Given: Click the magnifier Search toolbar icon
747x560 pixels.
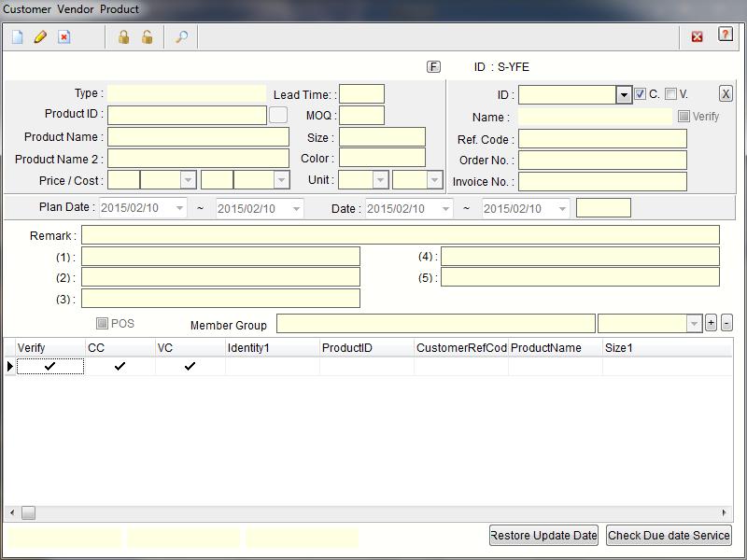Looking at the screenshot, I should tap(181, 37).
